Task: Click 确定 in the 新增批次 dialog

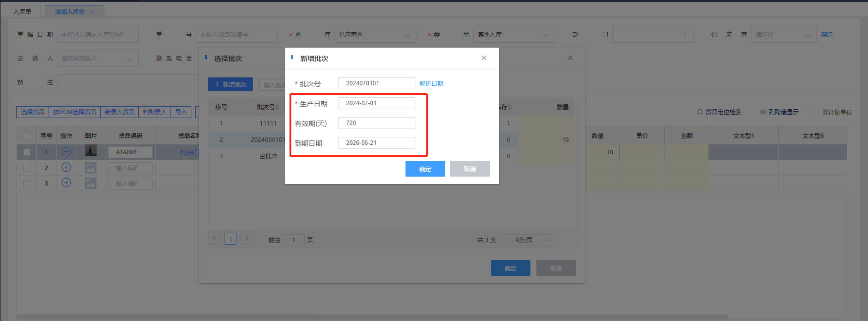Action: pyautogui.click(x=425, y=169)
